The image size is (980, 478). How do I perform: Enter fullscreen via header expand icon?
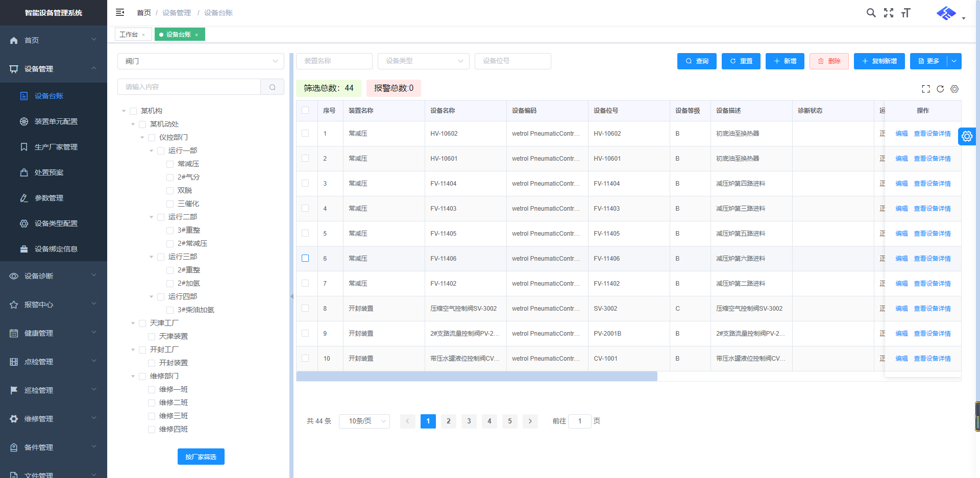point(889,13)
